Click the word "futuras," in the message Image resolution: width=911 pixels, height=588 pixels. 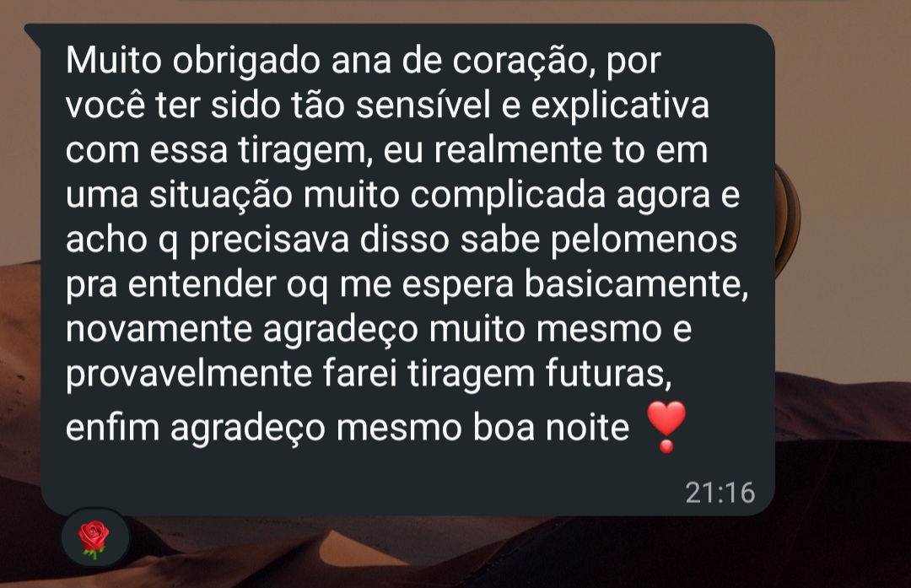click(608, 375)
